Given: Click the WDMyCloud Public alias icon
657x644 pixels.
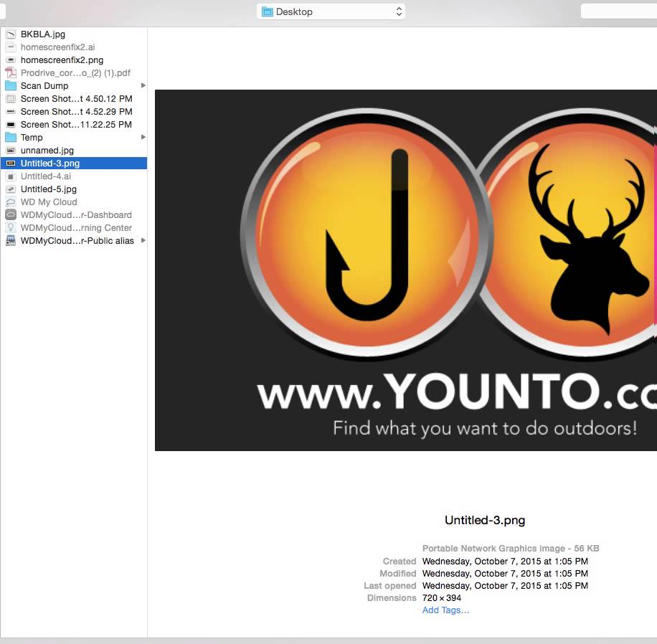Looking at the screenshot, I should (11, 241).
